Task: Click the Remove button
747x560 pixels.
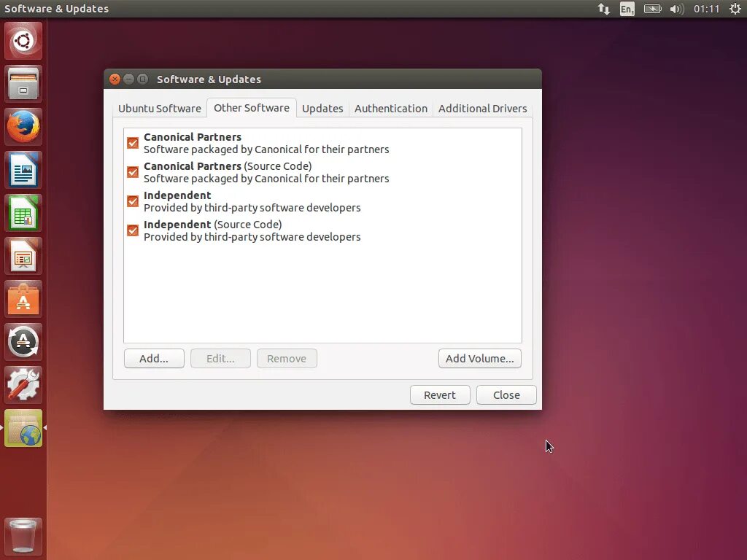Action: [287, 359]
